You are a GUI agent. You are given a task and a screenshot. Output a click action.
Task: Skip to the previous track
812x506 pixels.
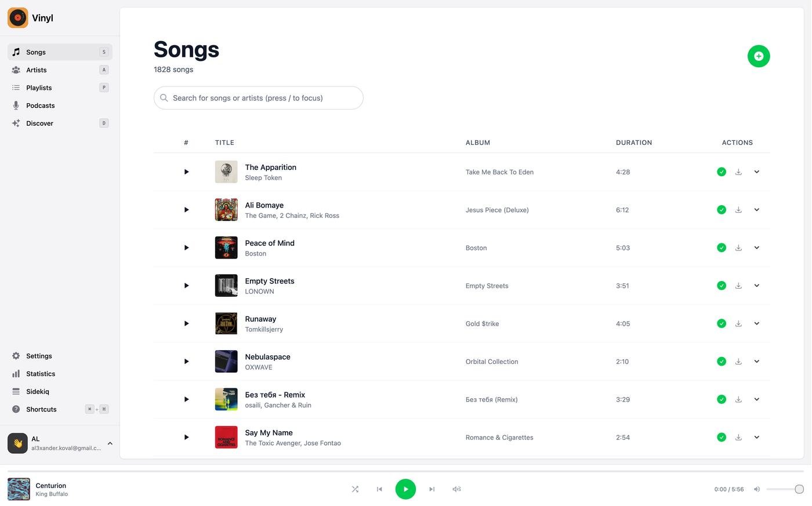379,489
